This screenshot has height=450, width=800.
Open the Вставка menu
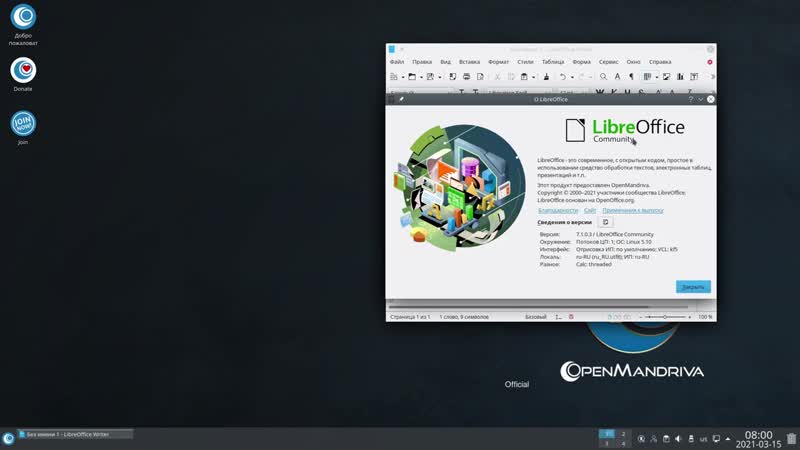[469, 62]
